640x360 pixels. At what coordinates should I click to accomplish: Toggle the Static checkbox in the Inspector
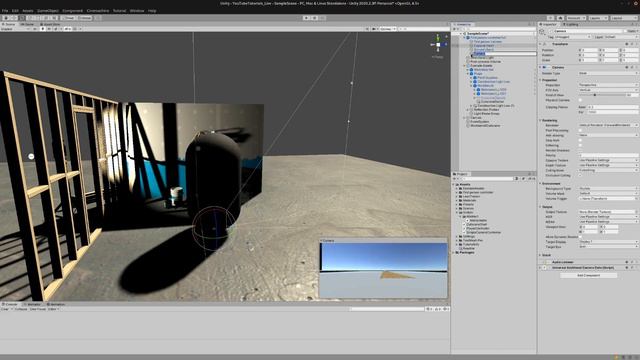(x=625, y=31)
